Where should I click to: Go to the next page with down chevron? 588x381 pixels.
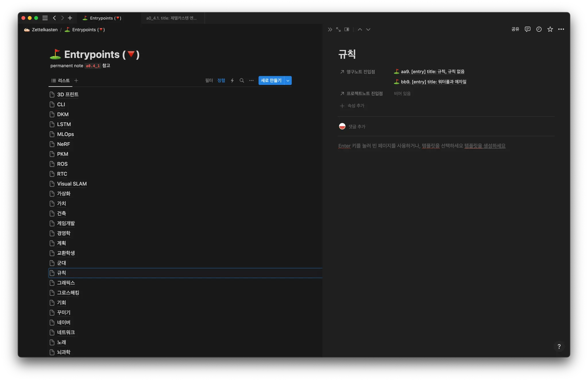pyautogui.click(x=368, y=30)
